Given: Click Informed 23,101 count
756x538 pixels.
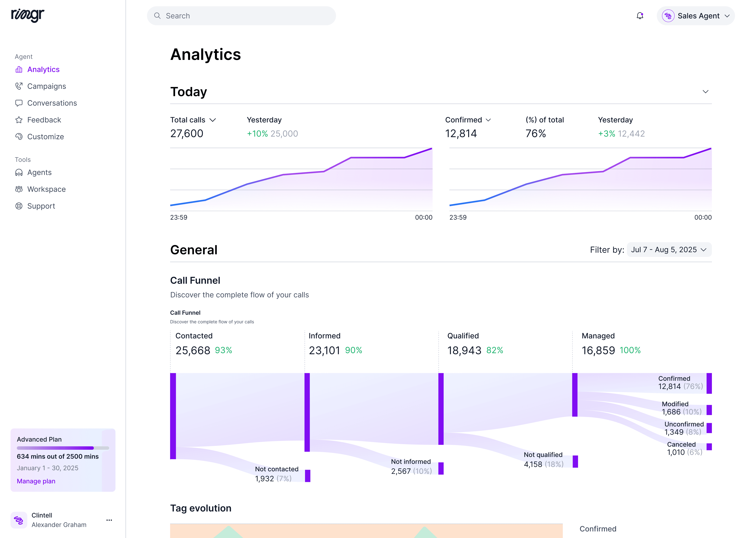Looking at the screenshot, I should pos(324,350).
